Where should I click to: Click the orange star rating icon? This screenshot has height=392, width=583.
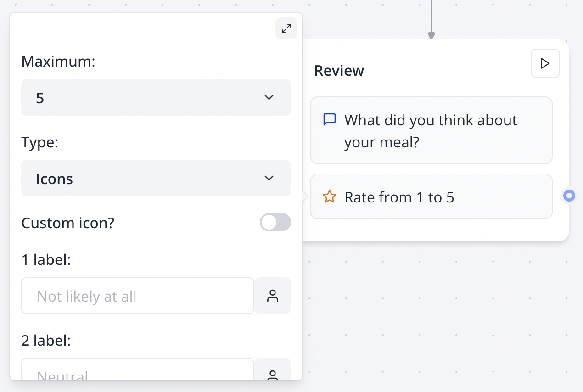click(329, 196)
